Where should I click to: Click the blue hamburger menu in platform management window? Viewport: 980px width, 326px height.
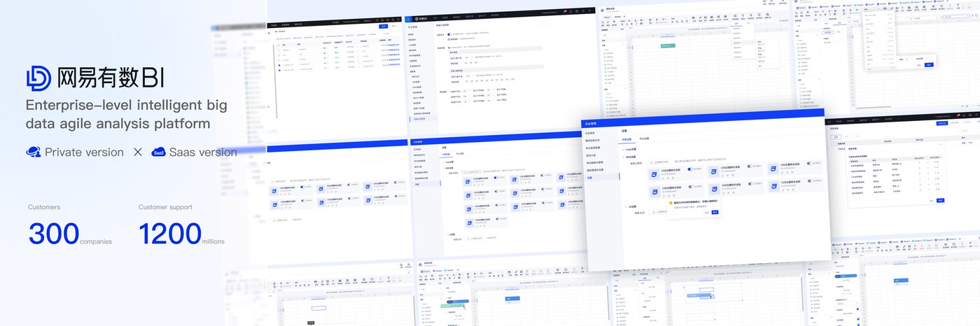(x=409, y=19)
